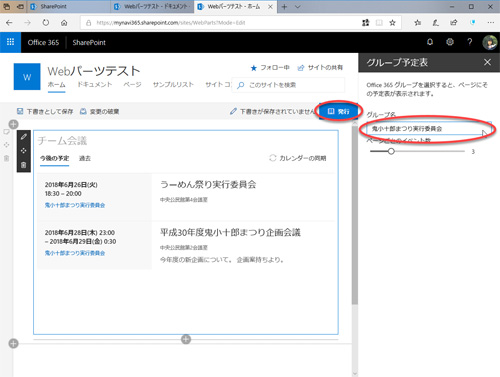Viewport: 500px width, 377px height.
Task: Switch to Webパーツテスト - ドキュメント browser tab
Action: 152,7
